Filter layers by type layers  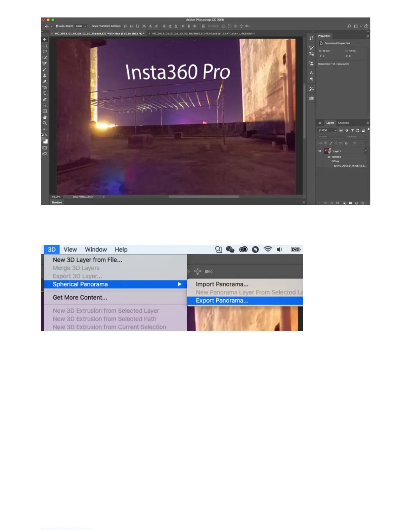tap(352, 130)
